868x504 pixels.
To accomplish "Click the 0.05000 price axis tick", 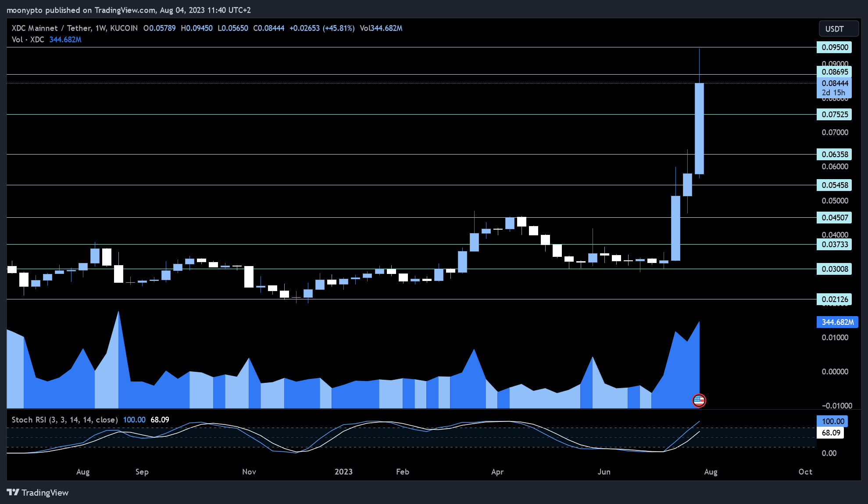I will point(835,201).
